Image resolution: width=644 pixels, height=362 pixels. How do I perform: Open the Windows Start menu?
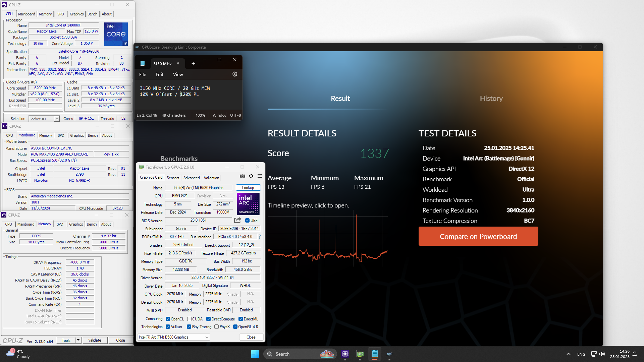point(255,354)
